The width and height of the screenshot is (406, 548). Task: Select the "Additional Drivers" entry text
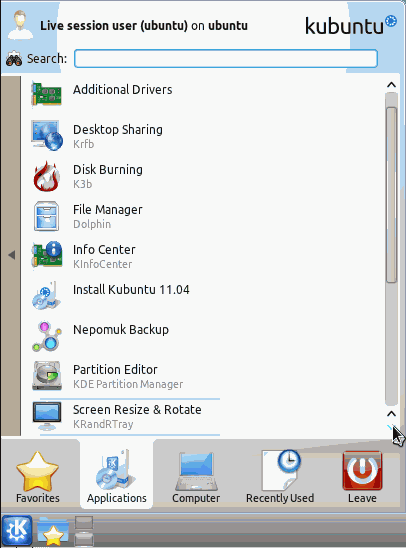coord(123,90)
